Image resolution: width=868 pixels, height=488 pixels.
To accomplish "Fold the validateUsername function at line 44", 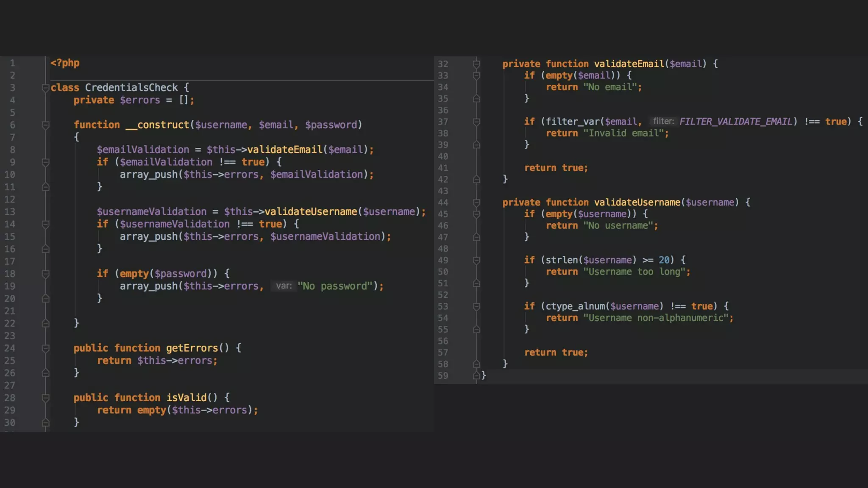I will pos(476,202).
